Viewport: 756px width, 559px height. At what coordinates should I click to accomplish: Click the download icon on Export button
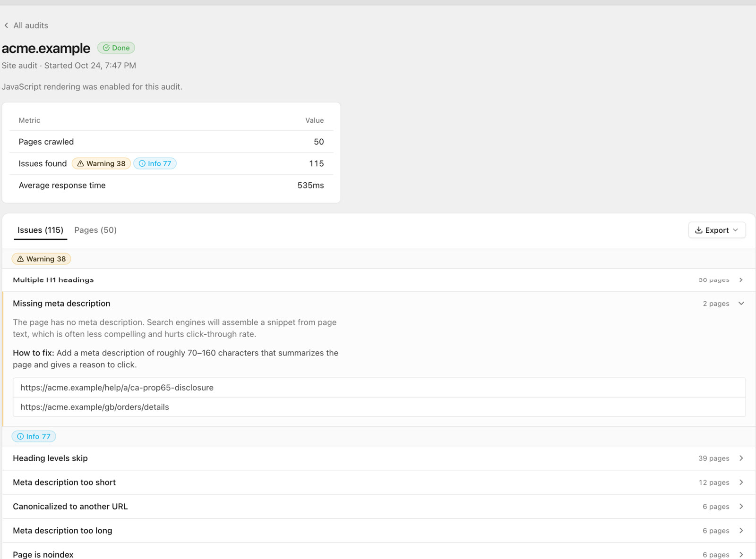(x=699, y=230)
